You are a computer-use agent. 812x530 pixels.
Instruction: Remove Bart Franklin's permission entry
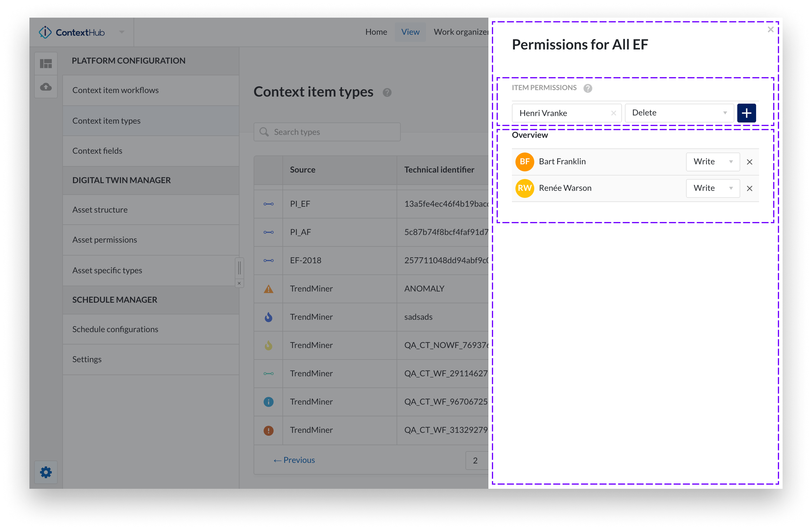point(749,162)
